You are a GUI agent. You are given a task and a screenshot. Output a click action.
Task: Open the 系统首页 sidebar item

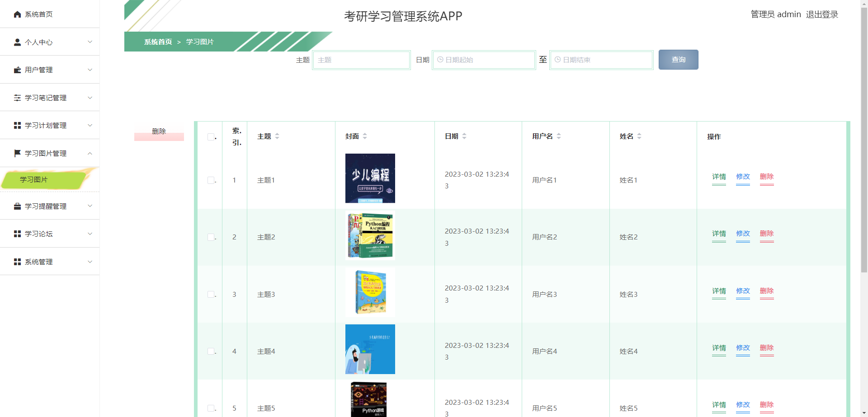point(50,14)
